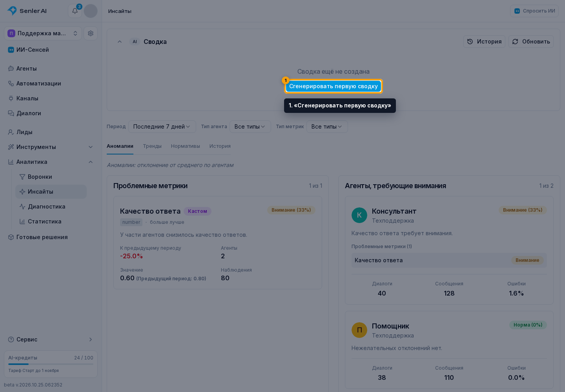
Task: Click the Senler AI logo
Action: [27, 11]
